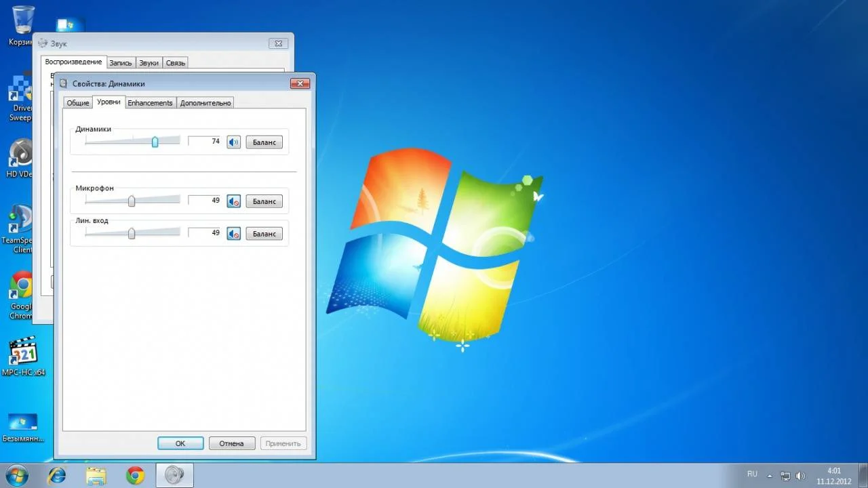Click the Лин. вход value field showing 49
868x488 pixels.
tap(205, 233)
